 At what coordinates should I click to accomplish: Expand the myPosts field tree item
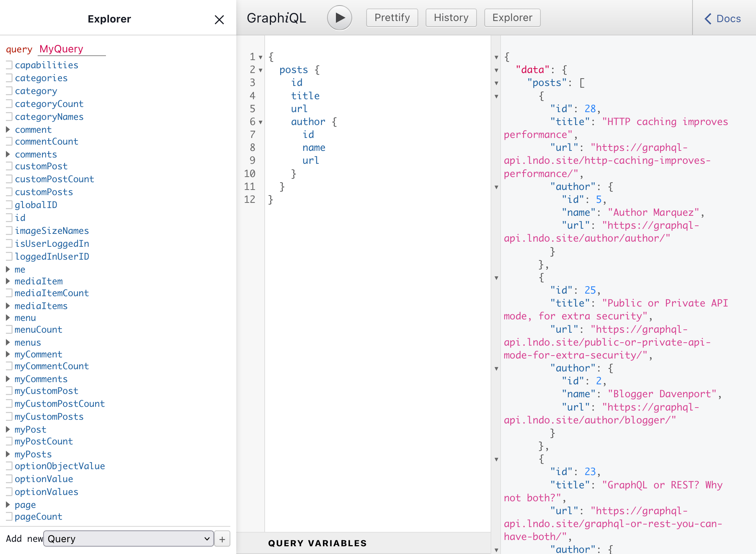click(x=8, y=454)
